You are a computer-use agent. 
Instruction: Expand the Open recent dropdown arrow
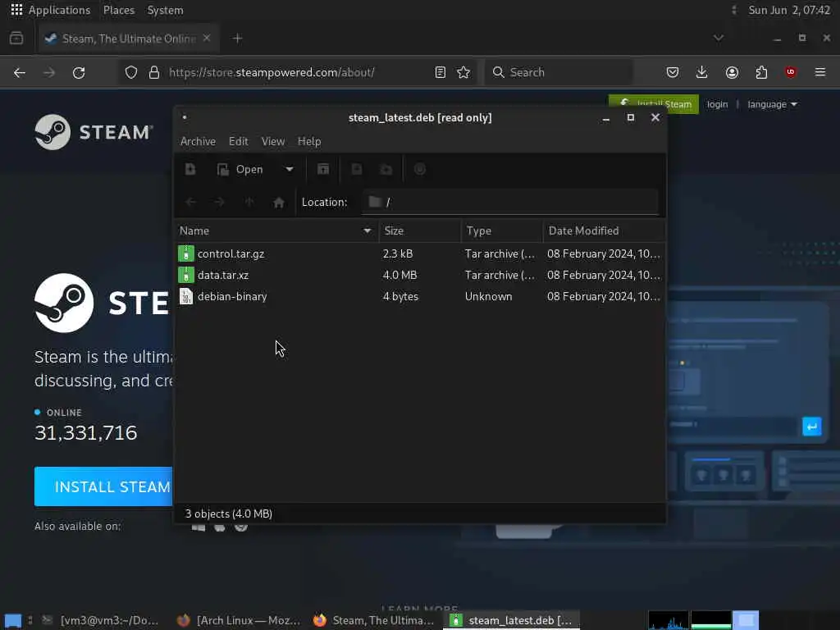pyautogui.click(x=290, y=169)
